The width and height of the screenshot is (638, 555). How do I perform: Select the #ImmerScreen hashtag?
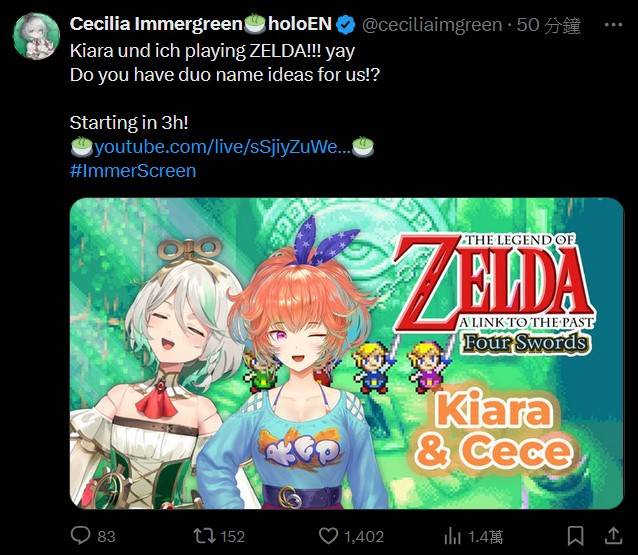pyautogui.click(x=132, y=170)
